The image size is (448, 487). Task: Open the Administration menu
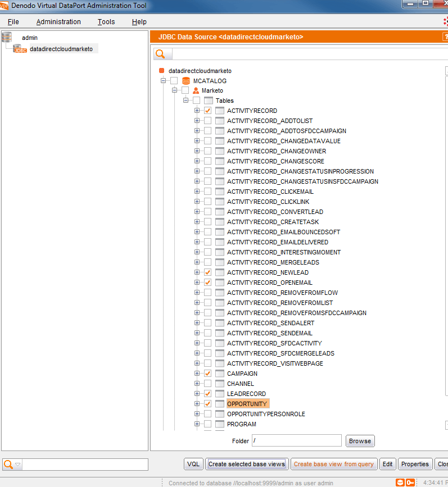tap(58, 22)
